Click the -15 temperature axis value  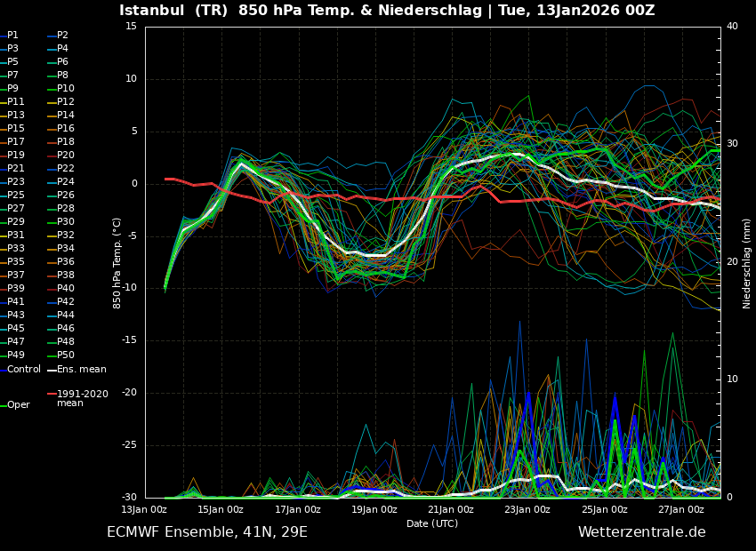tap(128, 340)
